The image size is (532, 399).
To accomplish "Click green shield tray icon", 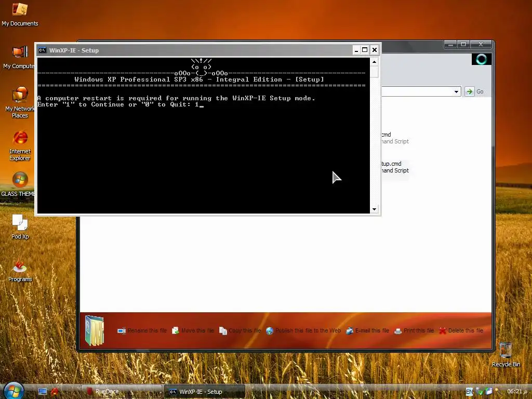I will pos(480,392).
